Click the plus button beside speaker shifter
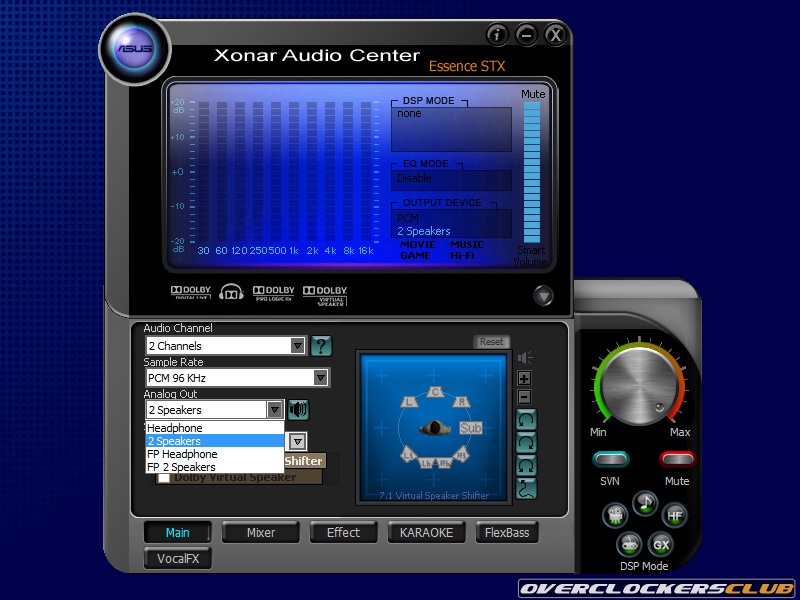This screenshot has width=800, height=600. (524, 378)
